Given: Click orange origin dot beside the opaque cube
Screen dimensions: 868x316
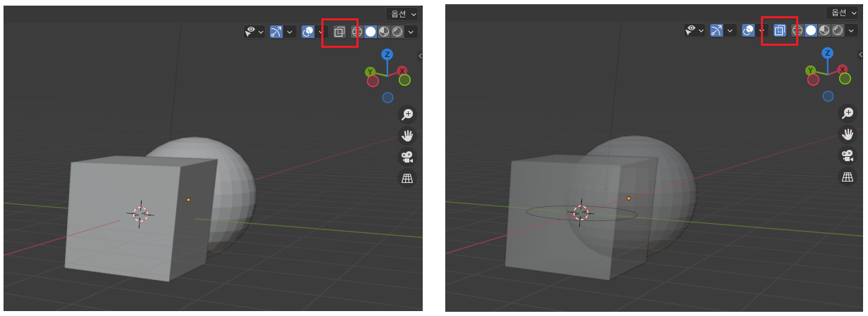Looking at the screenshot, I should (188, 200).
